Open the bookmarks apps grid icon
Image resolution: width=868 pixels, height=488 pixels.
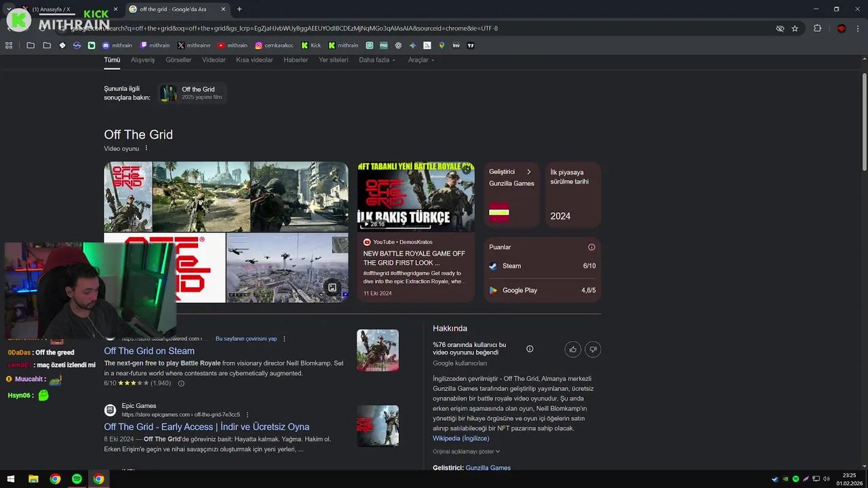[x=9, y=45]
